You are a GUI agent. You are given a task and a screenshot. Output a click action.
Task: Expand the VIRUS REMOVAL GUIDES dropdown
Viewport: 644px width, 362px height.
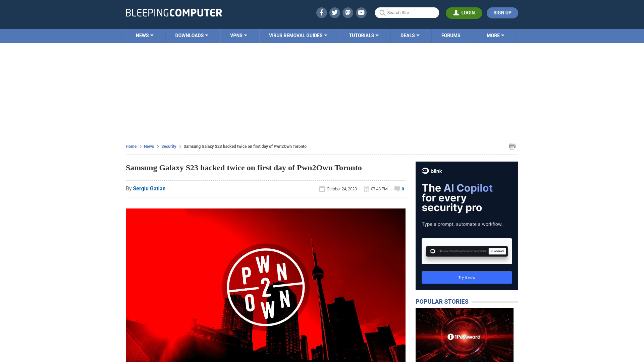click(x=297, y=35)
